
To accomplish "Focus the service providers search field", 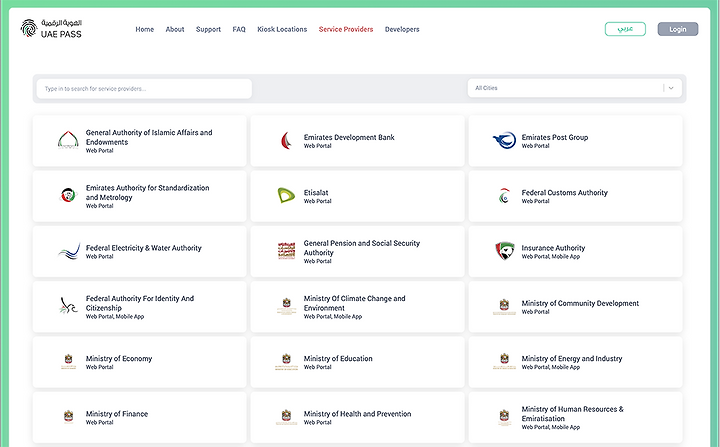I will [x=144, y=88].
